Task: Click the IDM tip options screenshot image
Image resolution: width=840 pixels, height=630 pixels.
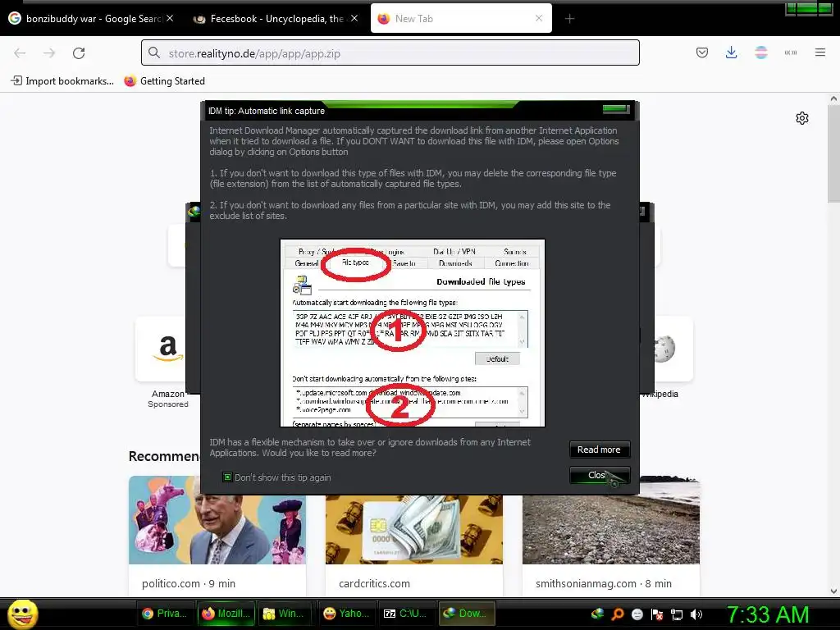Action: 413,333
